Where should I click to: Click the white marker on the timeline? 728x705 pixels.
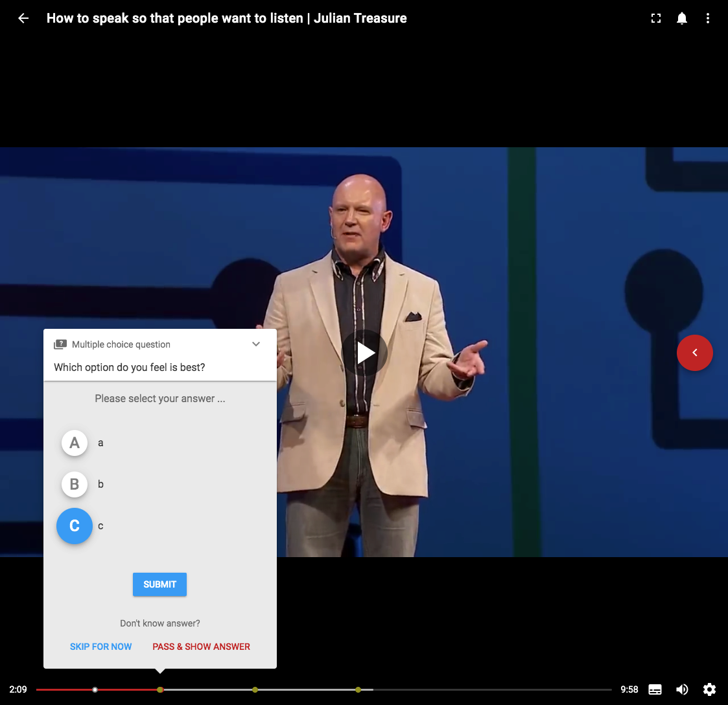(x=95, y=689)
